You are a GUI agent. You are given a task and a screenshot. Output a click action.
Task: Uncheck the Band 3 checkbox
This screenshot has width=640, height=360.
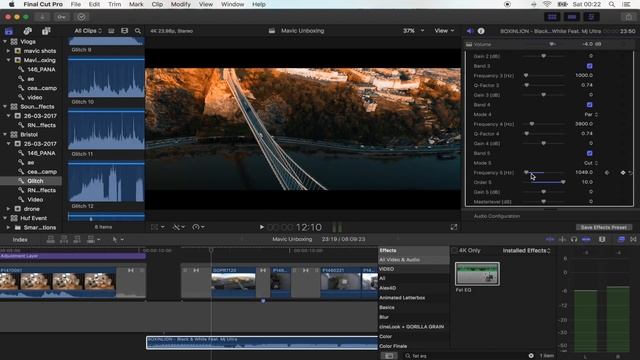589,66
